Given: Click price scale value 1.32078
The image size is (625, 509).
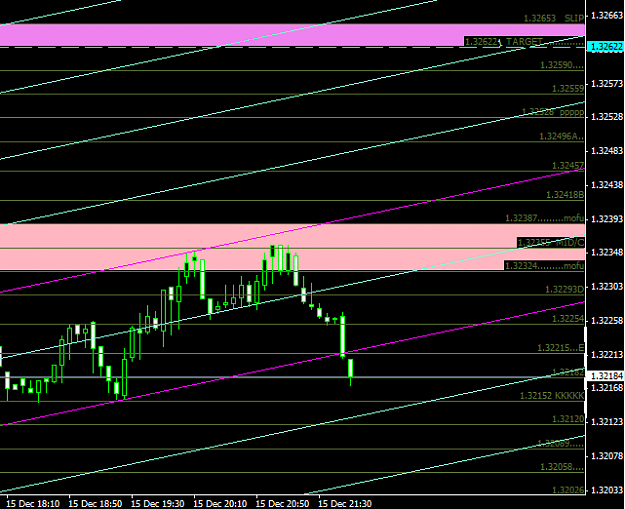Looking at the screenshot, I should [606, 456].
